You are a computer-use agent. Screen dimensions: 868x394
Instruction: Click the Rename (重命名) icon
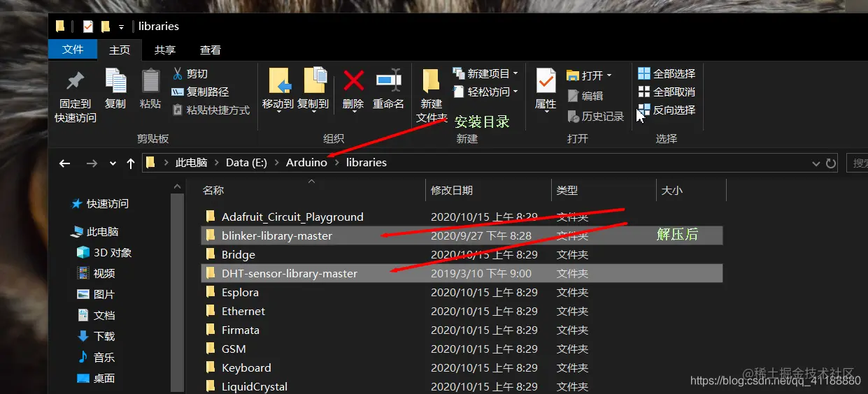pyautogui.click(x=388, y=80)
